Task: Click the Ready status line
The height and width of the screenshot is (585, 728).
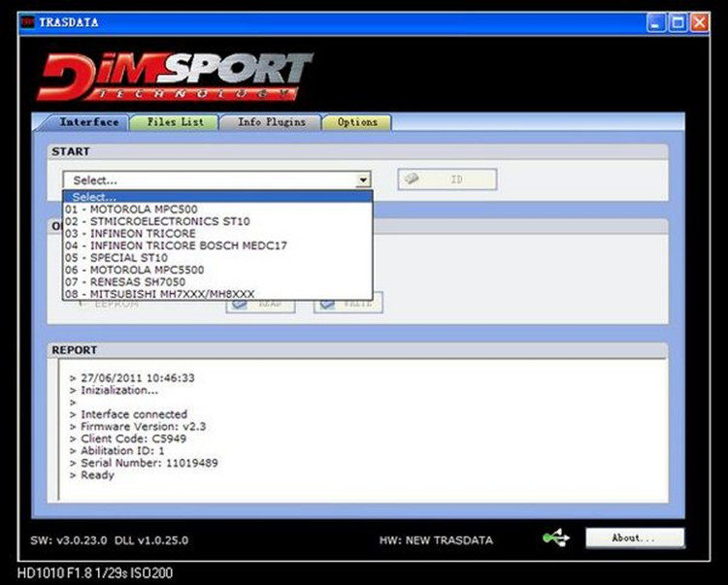Action: coord(97,475)
